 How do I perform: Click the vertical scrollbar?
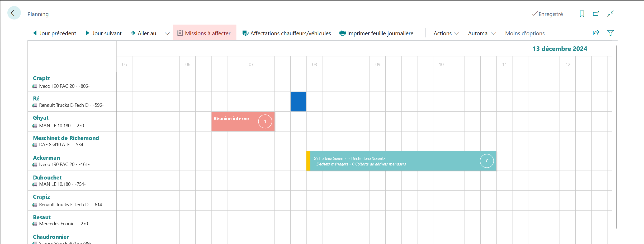(x=616, y=137)
